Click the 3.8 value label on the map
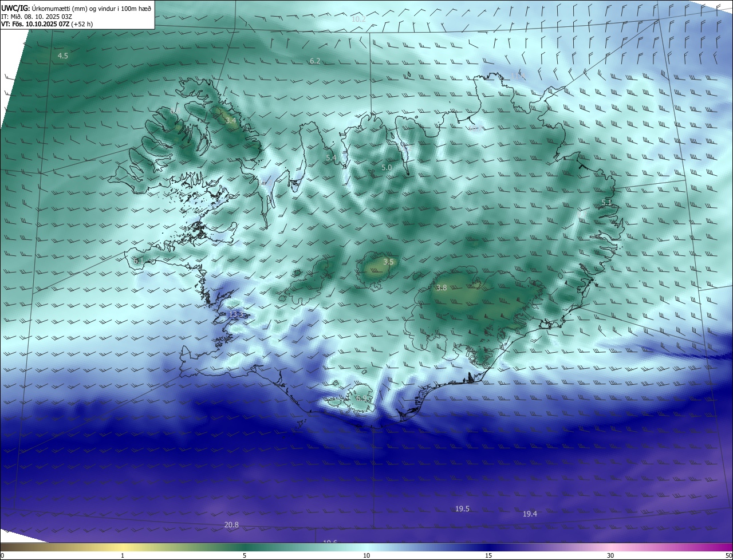This screenshot has height=560, width=733. click(441, 287)
